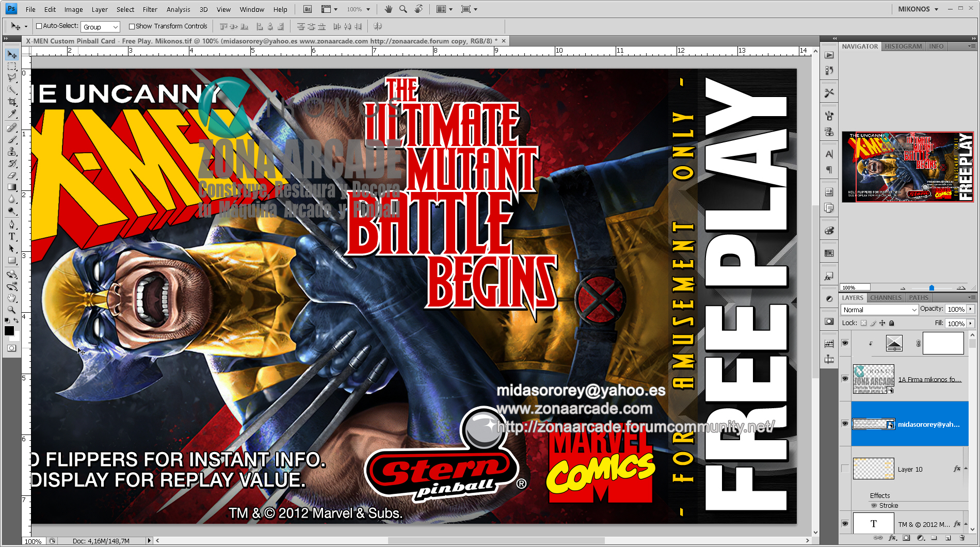This screenshot has height=547, width=980.
Task: Select the Healing Brush tool
Action: coord(12,128)
